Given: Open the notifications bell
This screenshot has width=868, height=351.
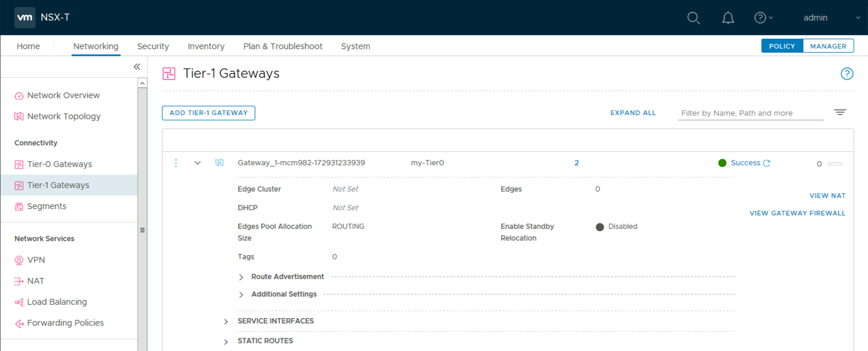Looking at the screenshot, I should [x=728, y=18].
